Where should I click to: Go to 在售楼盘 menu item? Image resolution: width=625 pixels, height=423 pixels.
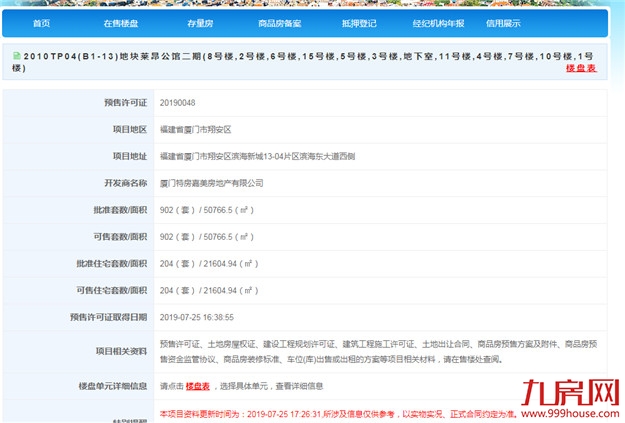121,23
